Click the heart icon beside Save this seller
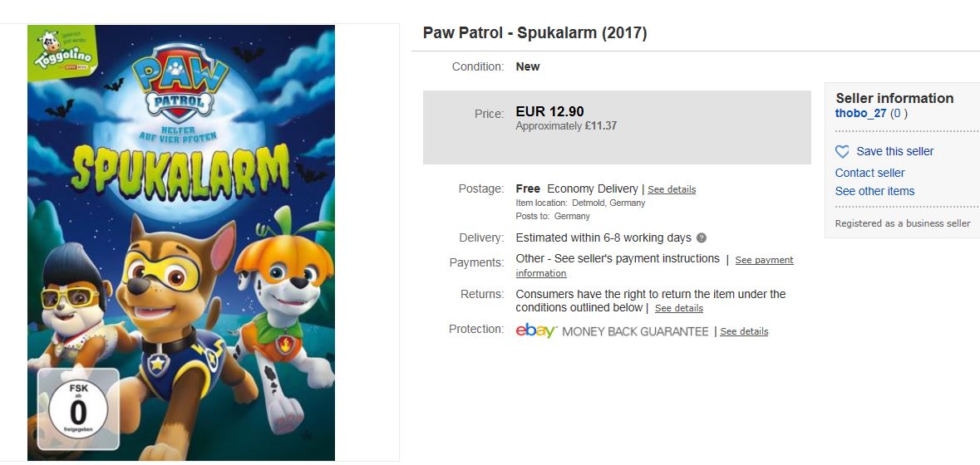 (842, 152)
